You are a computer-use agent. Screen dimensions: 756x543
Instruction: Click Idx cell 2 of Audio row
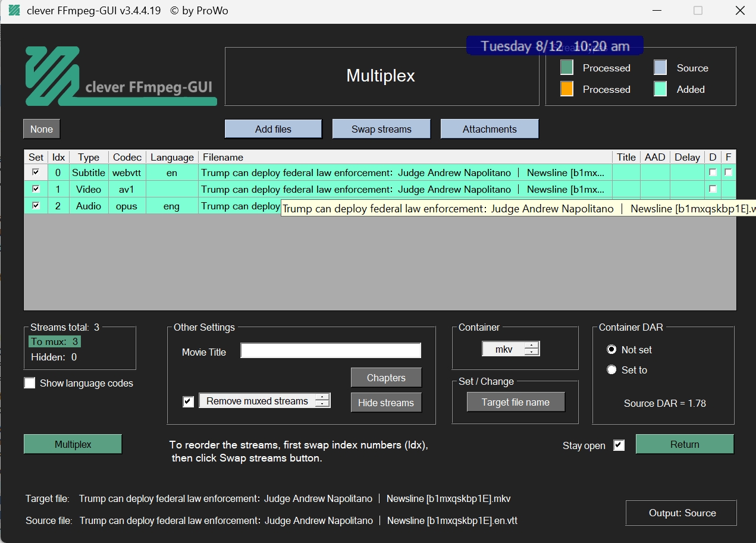[58, 206]
